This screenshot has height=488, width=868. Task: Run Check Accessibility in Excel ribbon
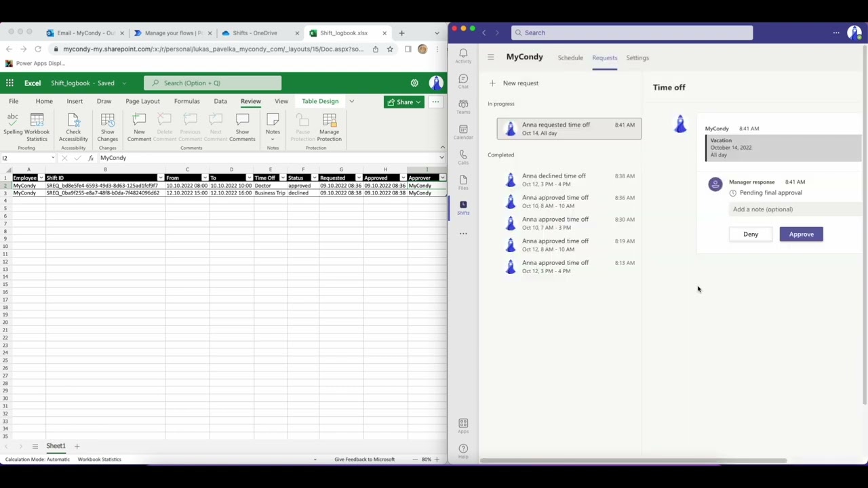click(73, 127)
